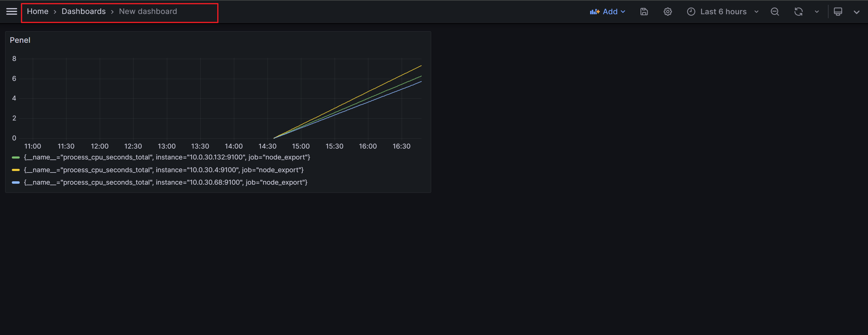Toggle series 10.0.30.68:9100 in legend

(165, 183)
